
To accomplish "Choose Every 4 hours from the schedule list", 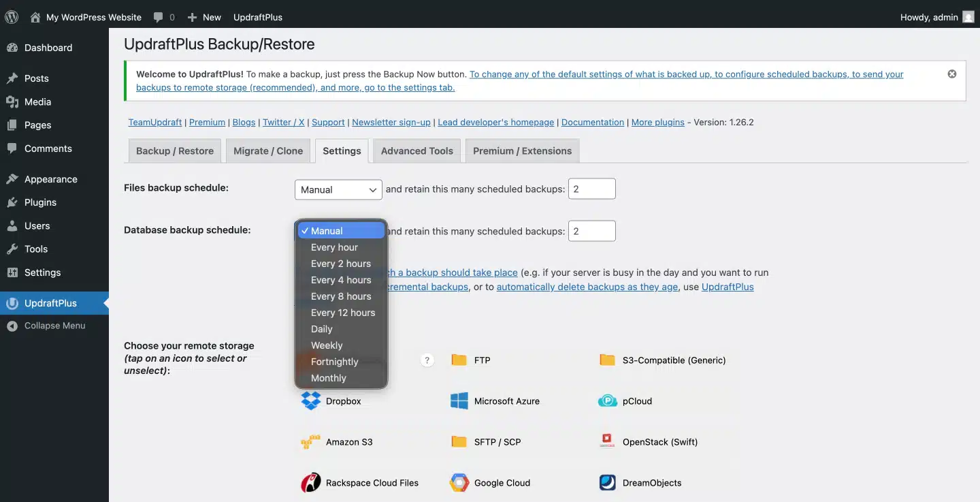I will [x=341, y=280].
